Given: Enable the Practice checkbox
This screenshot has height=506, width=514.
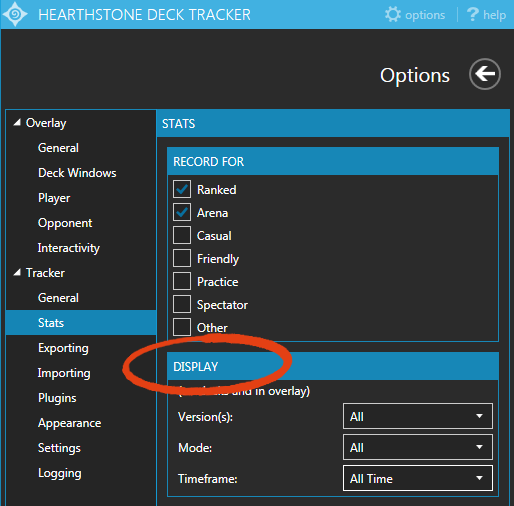Looking at the screenshot, I should tap(182, 281).
